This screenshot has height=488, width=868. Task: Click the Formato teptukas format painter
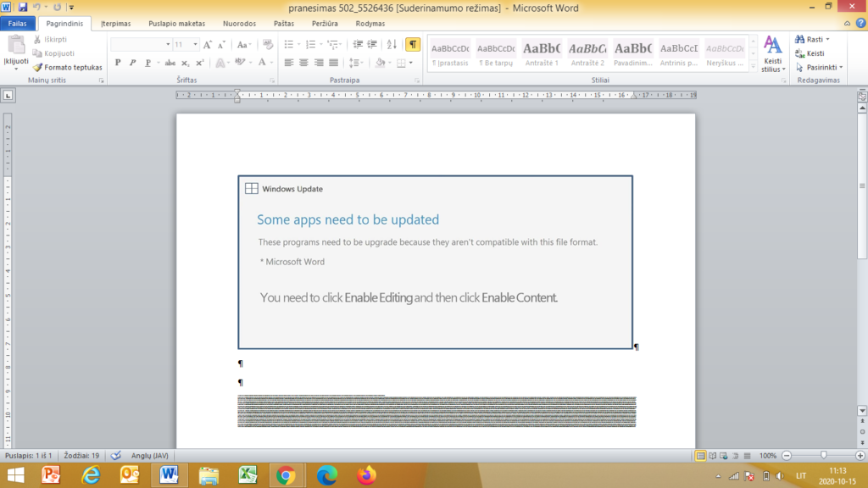click(68, 68)
